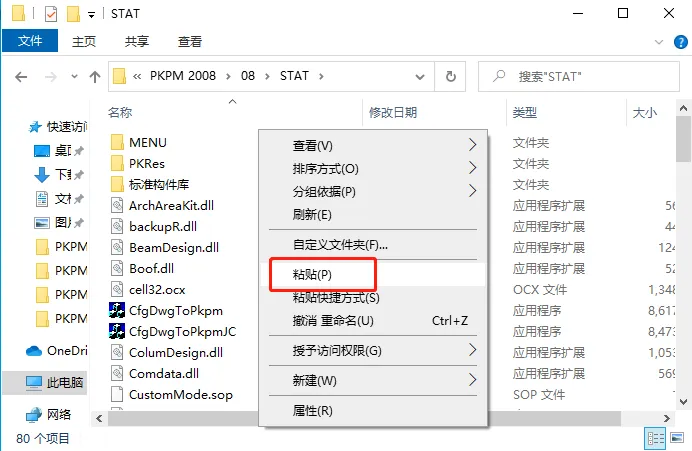Refresh the STAT folder view

pos(451,76)
